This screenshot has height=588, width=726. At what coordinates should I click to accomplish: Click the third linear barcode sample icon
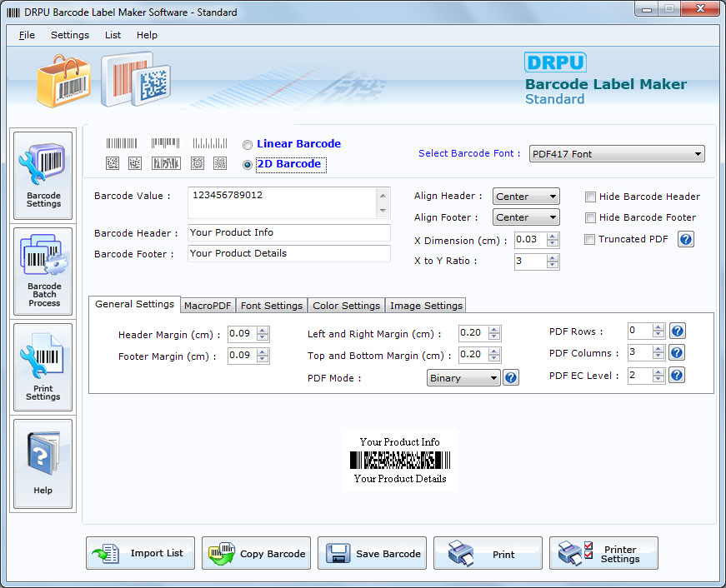tap(210, 143)
